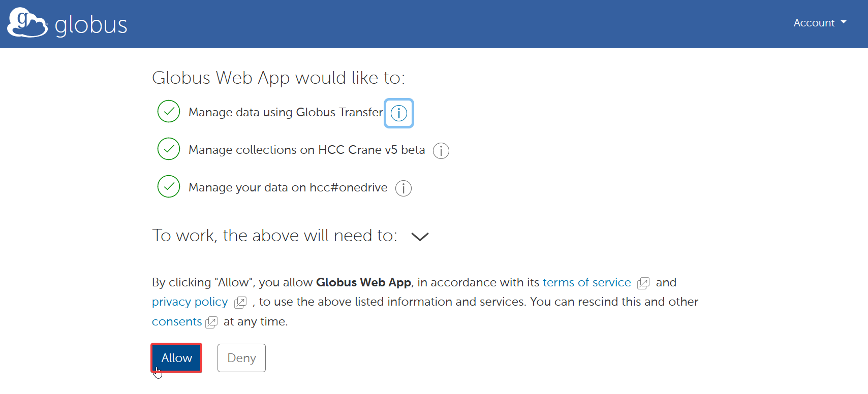Expand the 'To work, the above will need to' chevron

420,237
